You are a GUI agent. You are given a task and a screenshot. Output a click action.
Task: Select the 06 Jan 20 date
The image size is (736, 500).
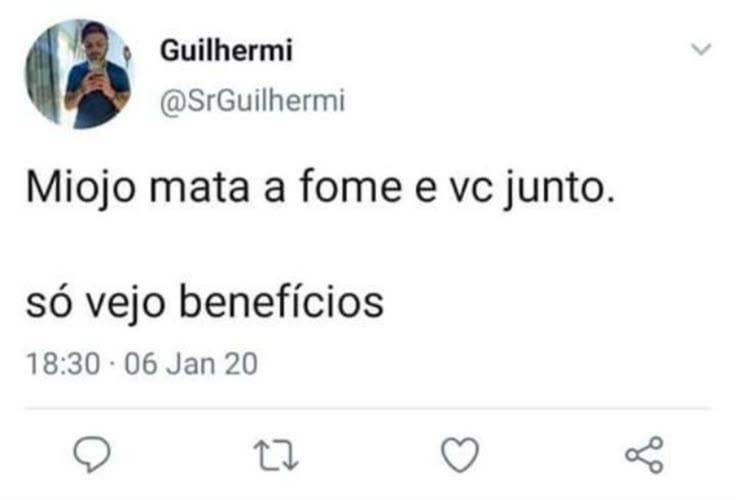coord(193,365)
